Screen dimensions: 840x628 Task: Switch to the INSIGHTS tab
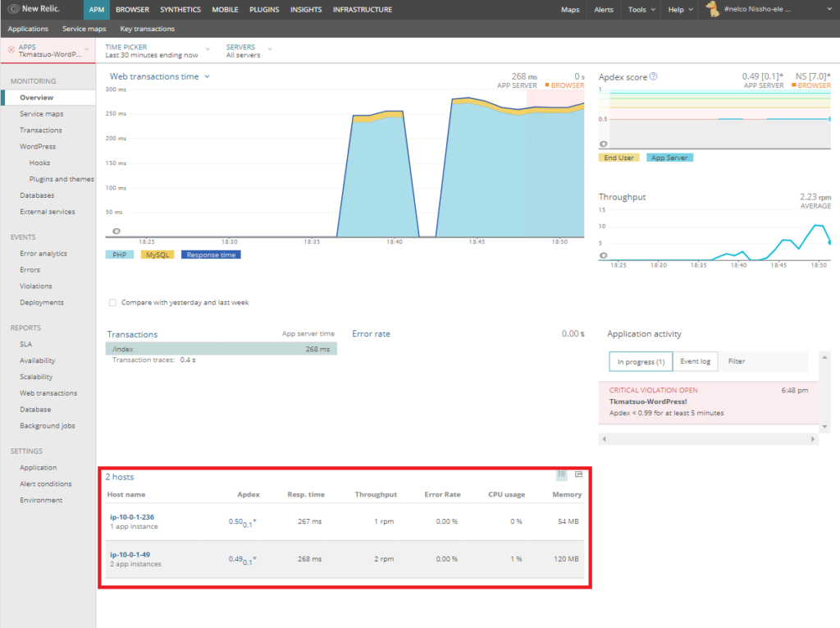pos(306,10)
